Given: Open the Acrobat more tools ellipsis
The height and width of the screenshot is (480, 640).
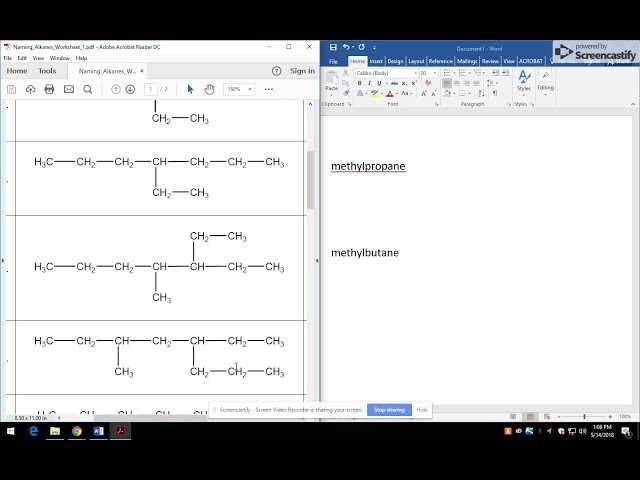Looking at the screenshot, I should (269, 89).
